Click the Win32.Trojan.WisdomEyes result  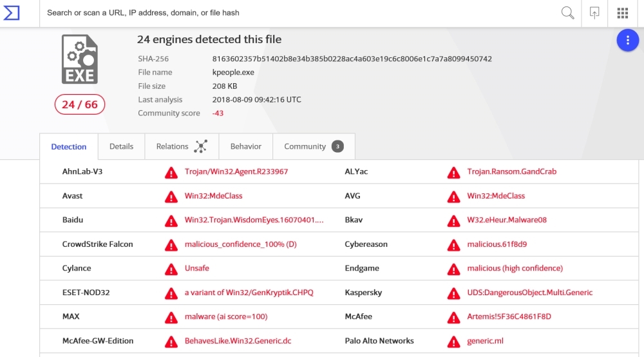pos(254,220)
